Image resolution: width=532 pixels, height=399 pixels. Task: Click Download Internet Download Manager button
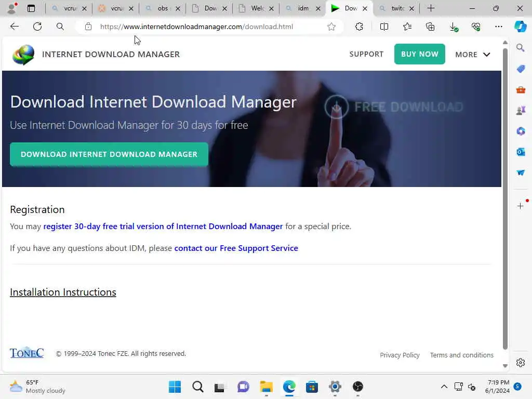coord(109,154)
